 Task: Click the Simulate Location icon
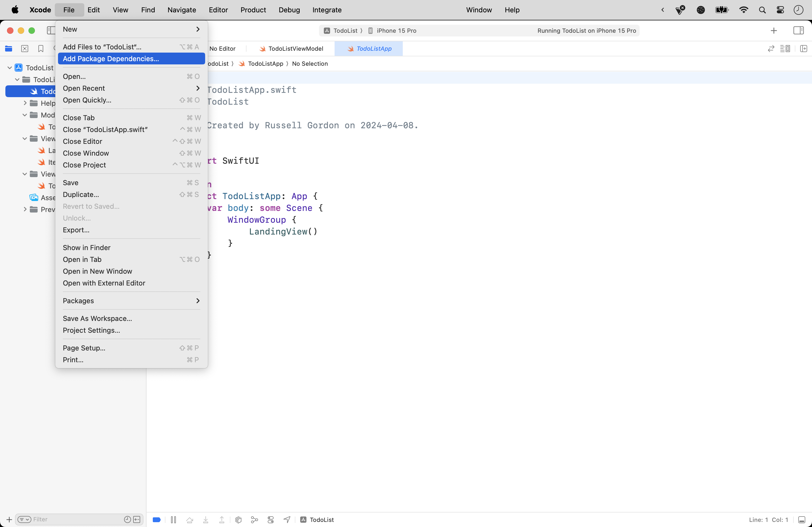(287, 519)
